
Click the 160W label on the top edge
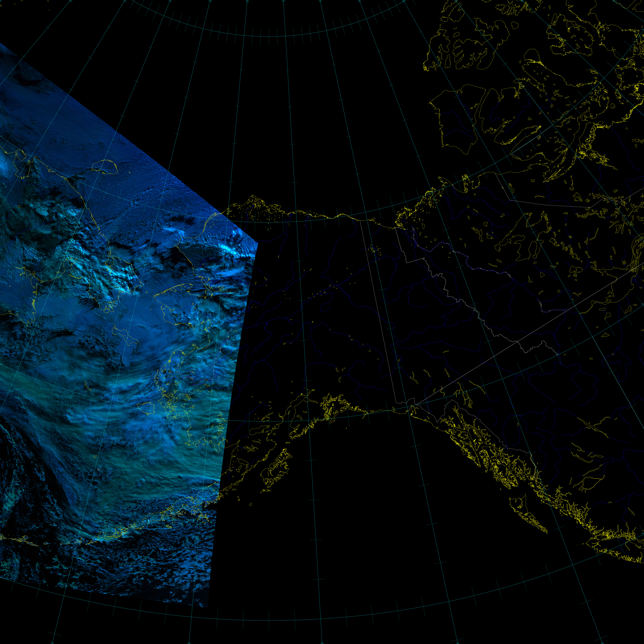[247, 1]
